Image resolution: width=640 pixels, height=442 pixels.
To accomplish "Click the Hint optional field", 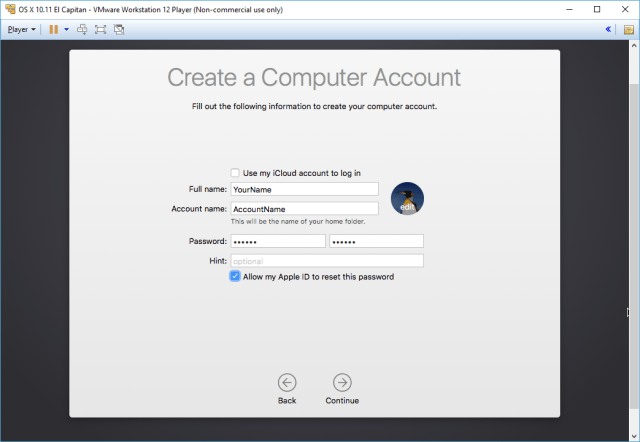I will (x=327, y=261).
